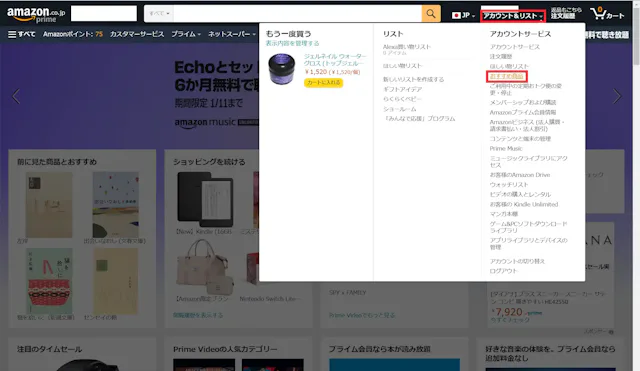640x371 pixels.
Task: Expand the プライム nav dropdown
Action: (x=186, y=34)
